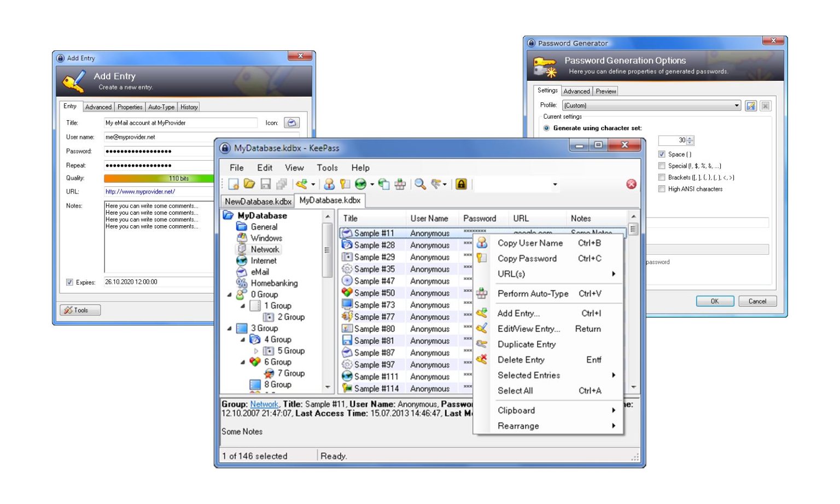Click the icon picker button in Add Entry
This screenshot has width=840, height=504.
(291, 123)
